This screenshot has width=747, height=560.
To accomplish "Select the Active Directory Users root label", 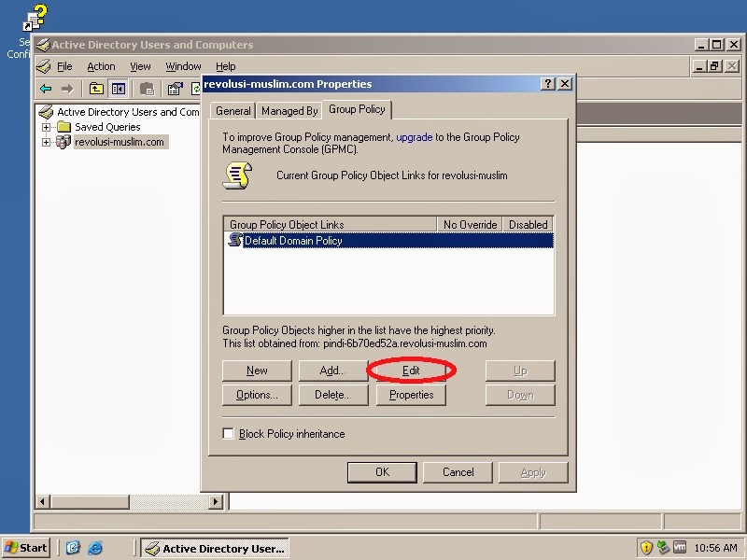I will pos(128,112).
